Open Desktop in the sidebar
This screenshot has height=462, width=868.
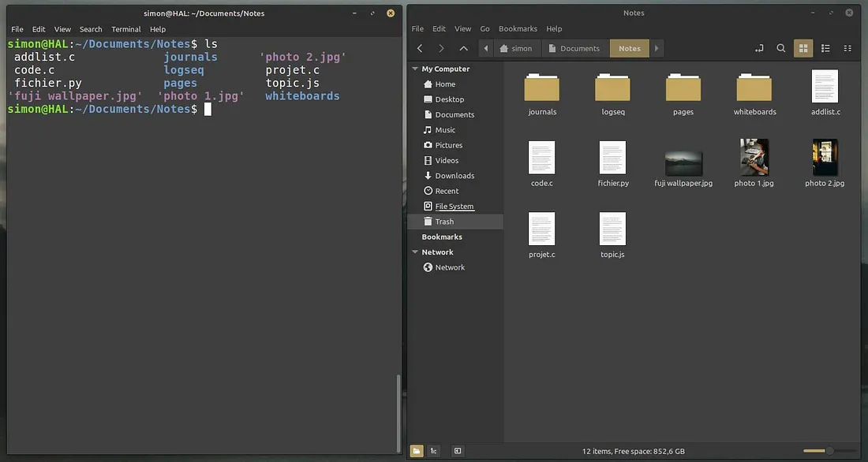(x=455, y=99)
